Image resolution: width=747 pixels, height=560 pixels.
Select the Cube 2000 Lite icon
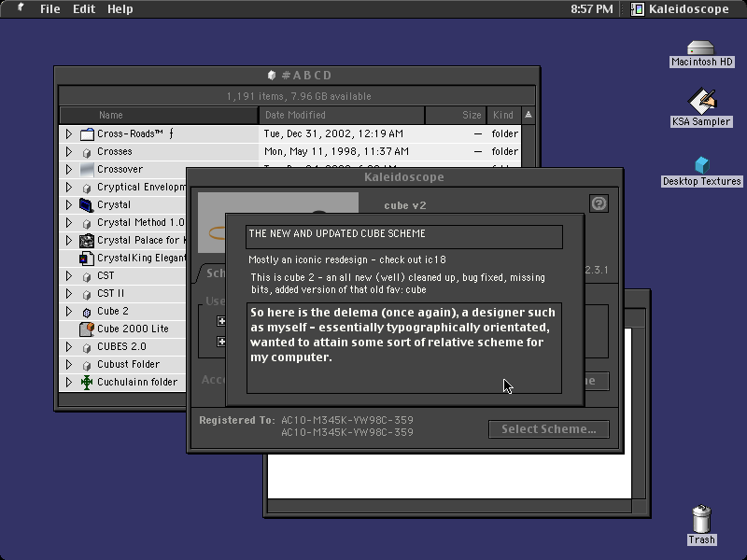point(87,329)
